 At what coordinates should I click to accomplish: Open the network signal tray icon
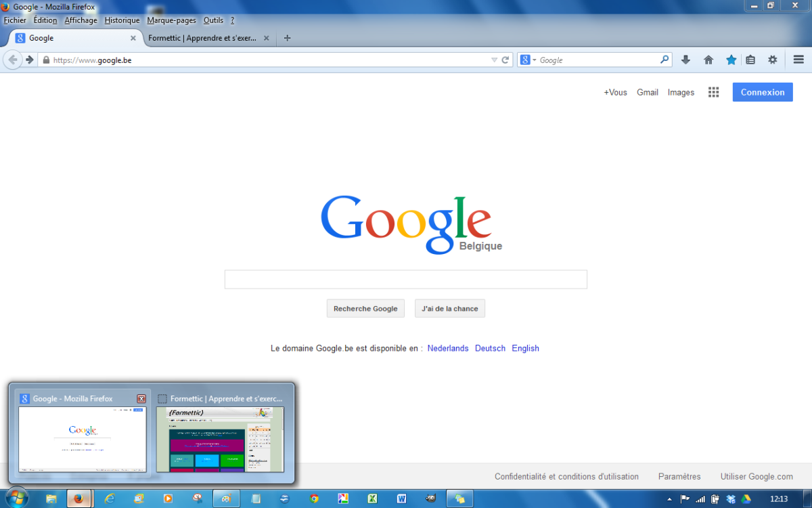(x=700, y=499)
